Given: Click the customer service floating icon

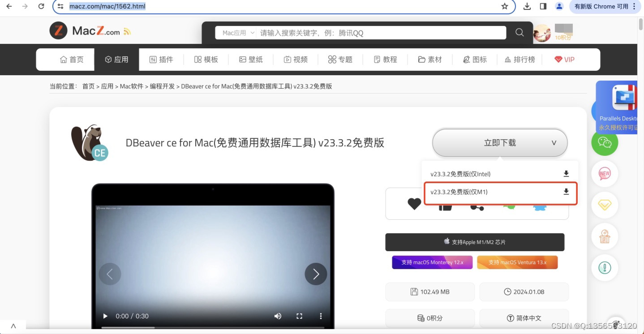Looking at the screenshot, I should pyautogui.click(x=605, y=236).
